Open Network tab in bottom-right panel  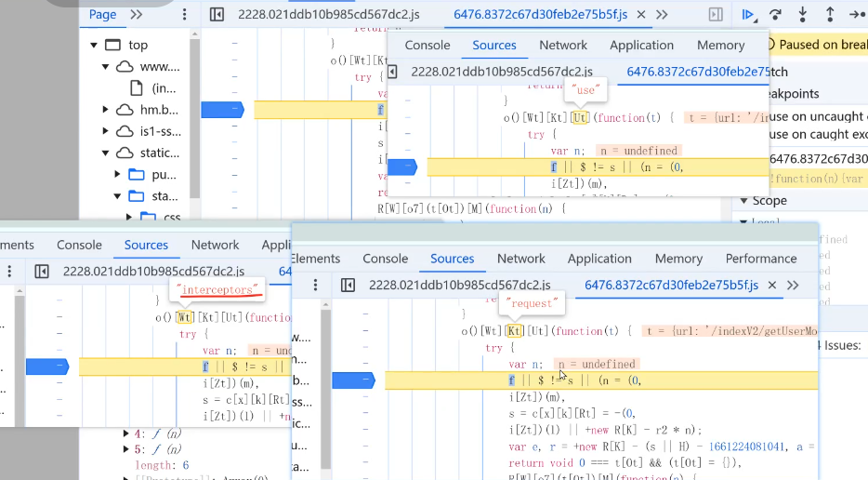(x=521, y=259)
